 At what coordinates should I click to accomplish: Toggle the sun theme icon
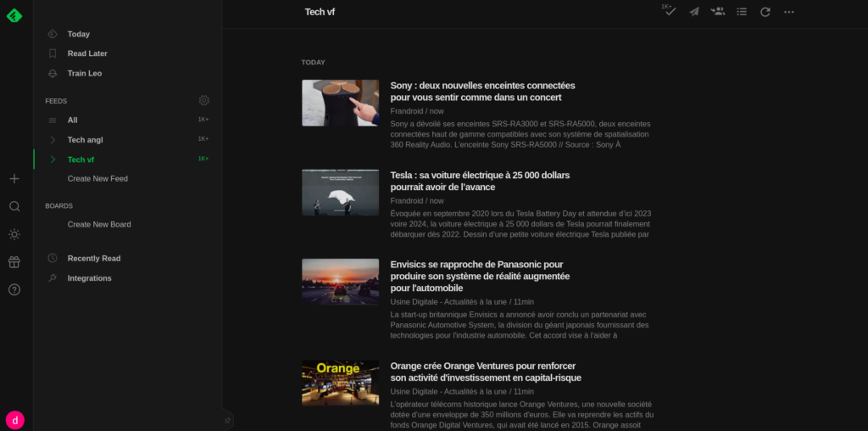pos(14,234)
